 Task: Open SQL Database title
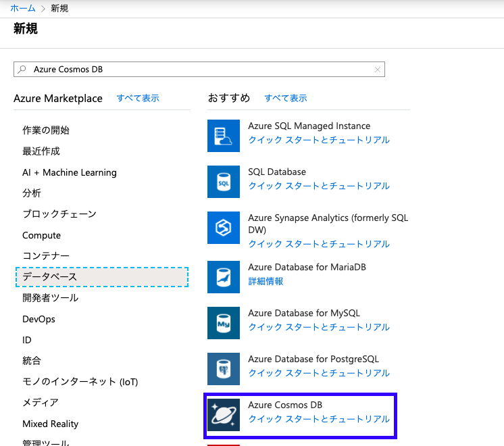277,172
